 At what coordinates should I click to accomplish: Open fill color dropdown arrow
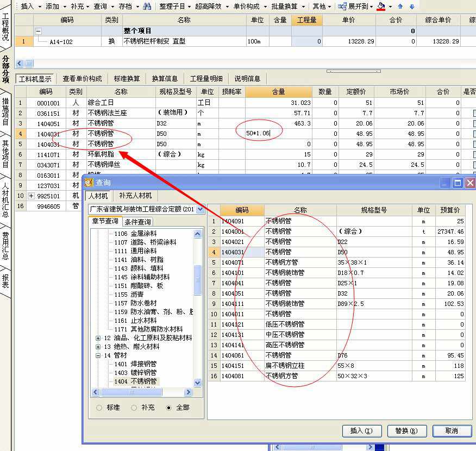[390, 7]
